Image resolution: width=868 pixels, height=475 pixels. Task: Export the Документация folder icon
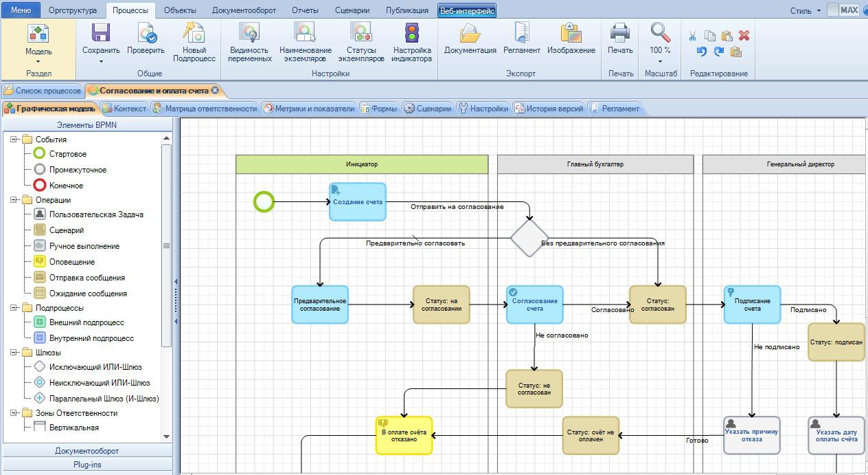tap(470, 34)
